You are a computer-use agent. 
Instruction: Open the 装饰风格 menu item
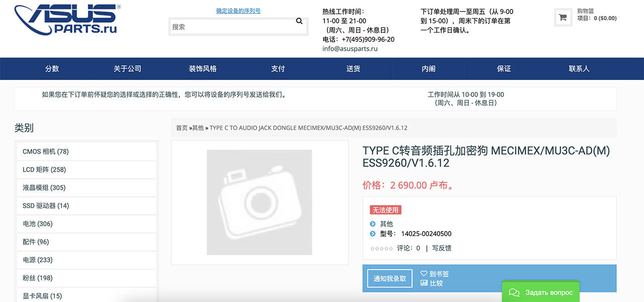pos(203,68)
